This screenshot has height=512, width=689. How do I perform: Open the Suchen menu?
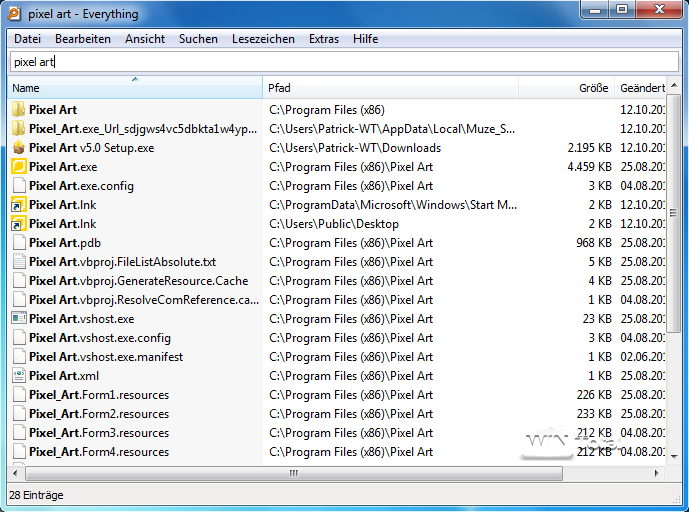coord(198,39)
